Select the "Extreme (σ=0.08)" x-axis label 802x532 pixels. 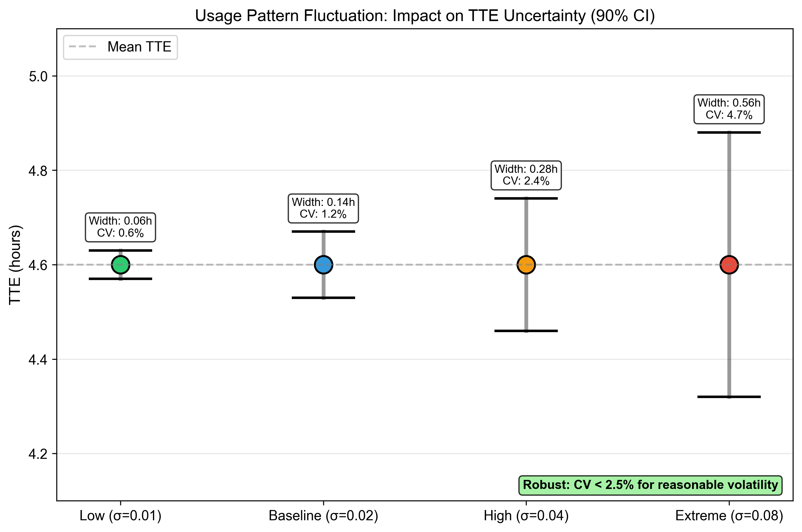tap(729, 516)
